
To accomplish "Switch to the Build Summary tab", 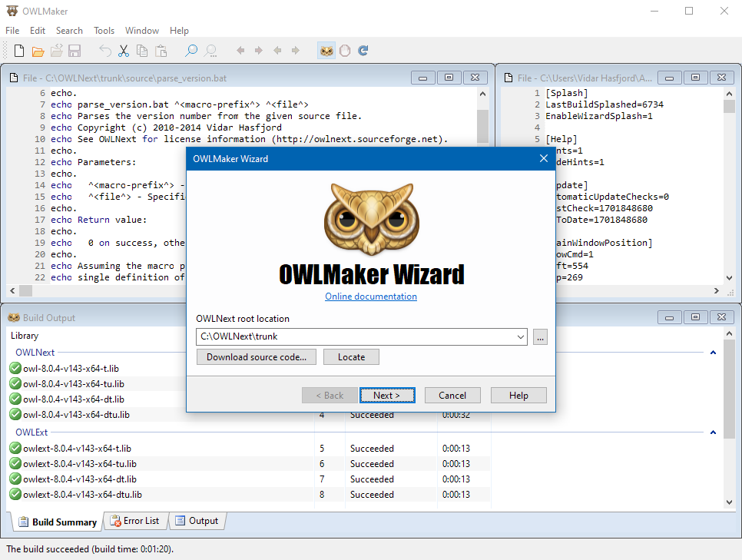I will click(x=57, y=522).
